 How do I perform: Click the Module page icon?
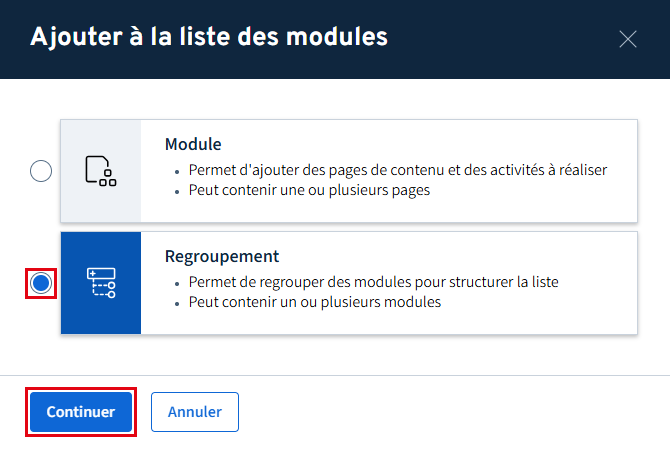click(100, 171)
